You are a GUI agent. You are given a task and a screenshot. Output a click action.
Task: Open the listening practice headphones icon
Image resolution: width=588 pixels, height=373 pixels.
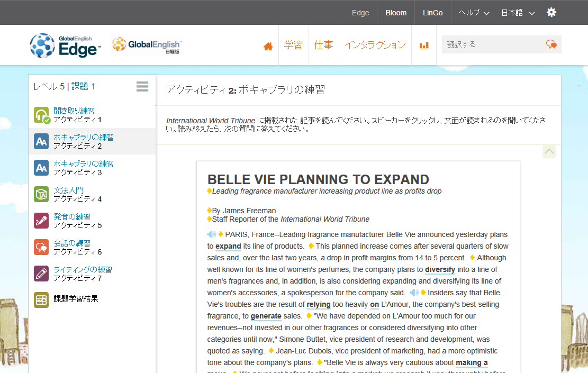coord(41,115)
